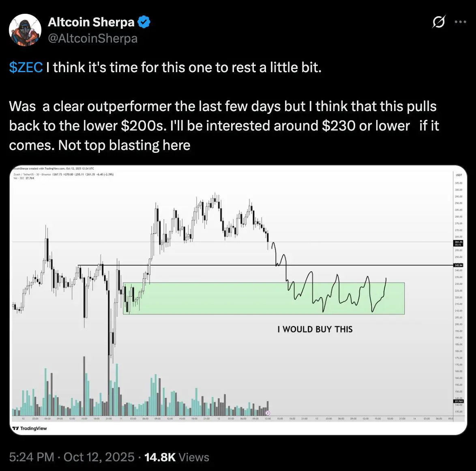Click the "Vol · ZEC 27.76K" legend text
476x471 pixels.
pos(24,178)
